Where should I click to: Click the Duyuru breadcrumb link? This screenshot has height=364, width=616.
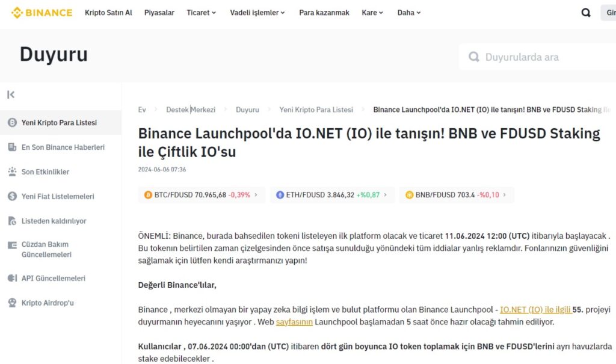(x=247, y=110)
